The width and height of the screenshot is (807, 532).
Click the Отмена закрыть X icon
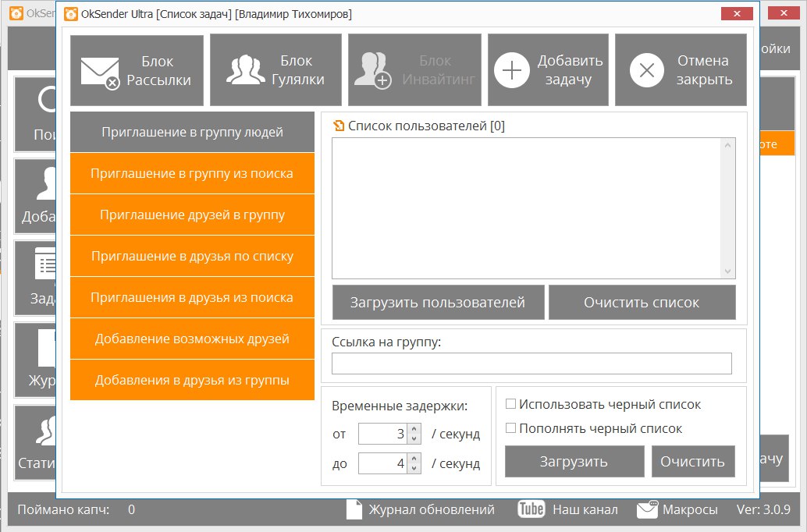(646, 71)
